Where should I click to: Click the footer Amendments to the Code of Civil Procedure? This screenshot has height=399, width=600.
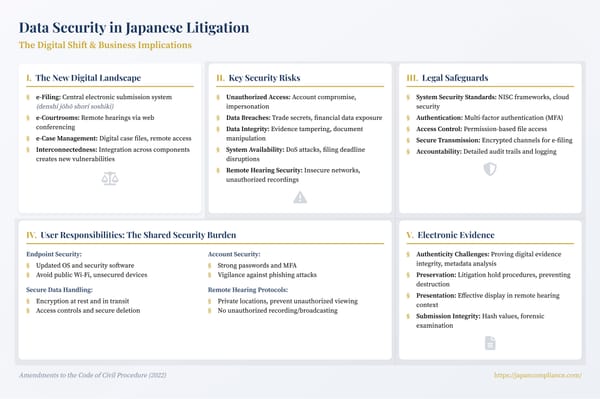(93, 375)
